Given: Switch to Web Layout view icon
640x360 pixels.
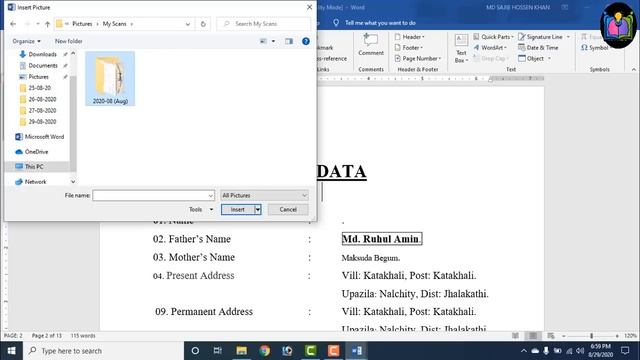Looking at the screenshot, I should [x=551, y=336].
